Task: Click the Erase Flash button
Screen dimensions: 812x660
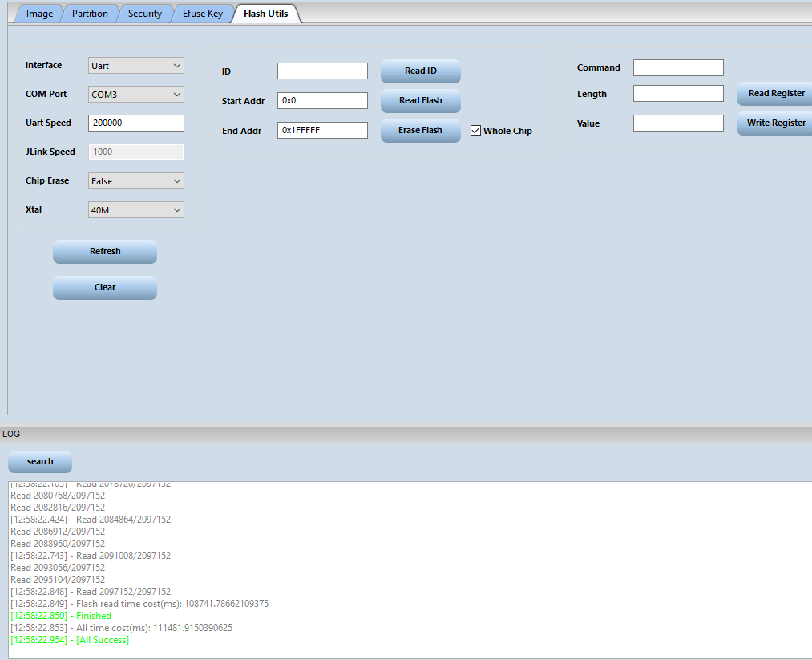Action: 421,130
